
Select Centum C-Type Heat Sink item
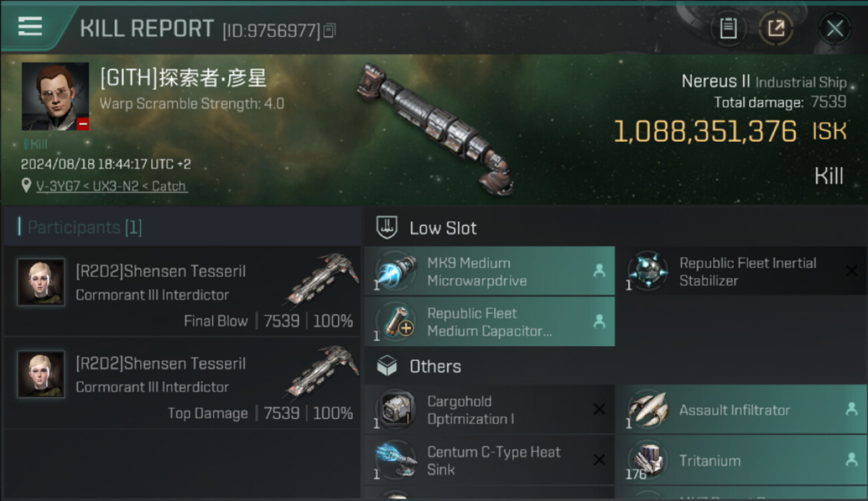(489, 461)
